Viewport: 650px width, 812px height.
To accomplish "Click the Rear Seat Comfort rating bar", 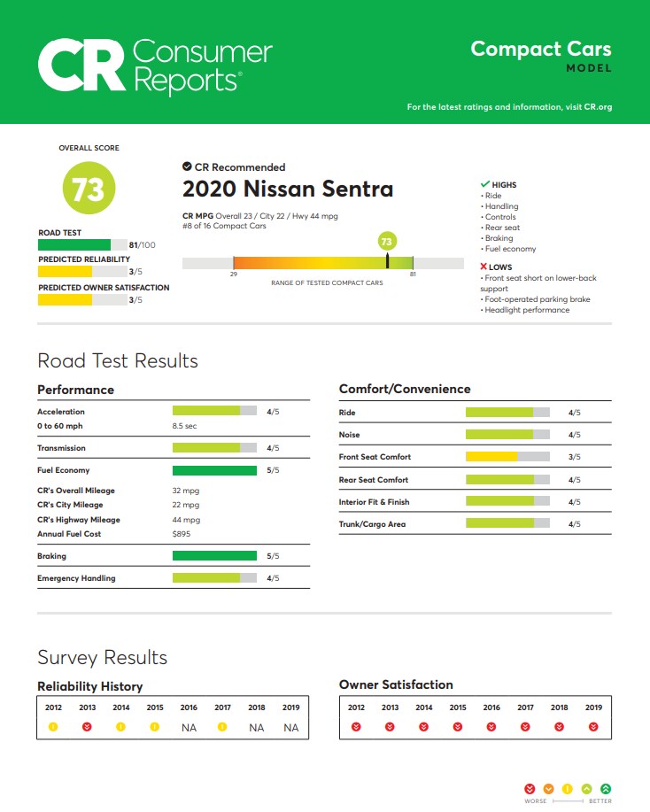I will 507,480.
